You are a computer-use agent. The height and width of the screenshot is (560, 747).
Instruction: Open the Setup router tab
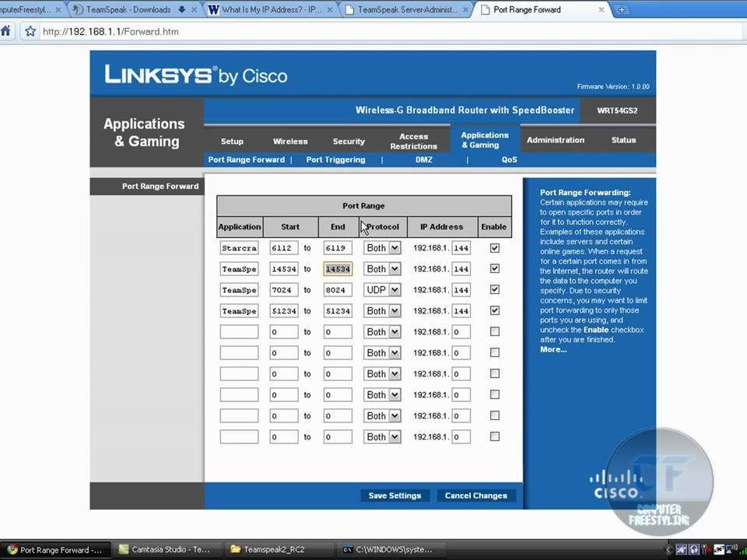pos(232,142)
